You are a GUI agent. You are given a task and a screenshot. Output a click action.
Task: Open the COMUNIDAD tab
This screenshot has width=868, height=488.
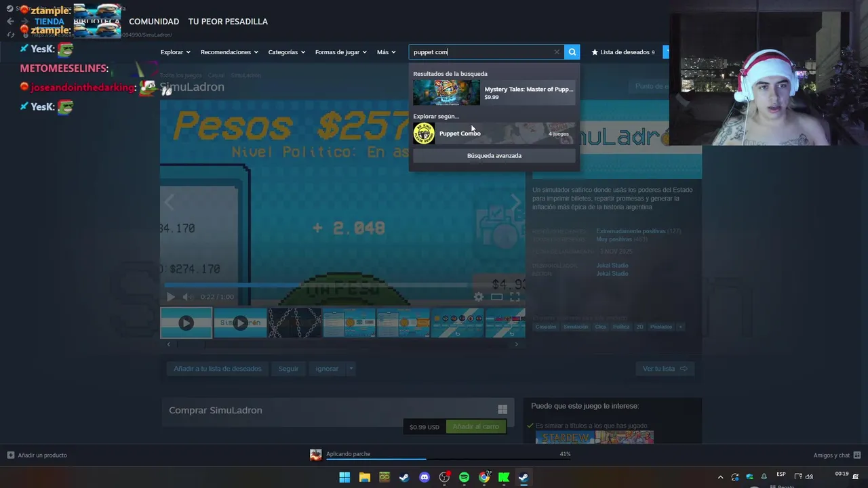click(x=154, y=22)
